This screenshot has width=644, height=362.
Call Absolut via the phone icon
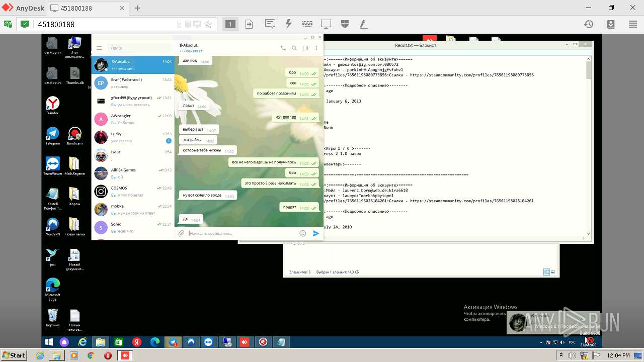click(283, 48)
